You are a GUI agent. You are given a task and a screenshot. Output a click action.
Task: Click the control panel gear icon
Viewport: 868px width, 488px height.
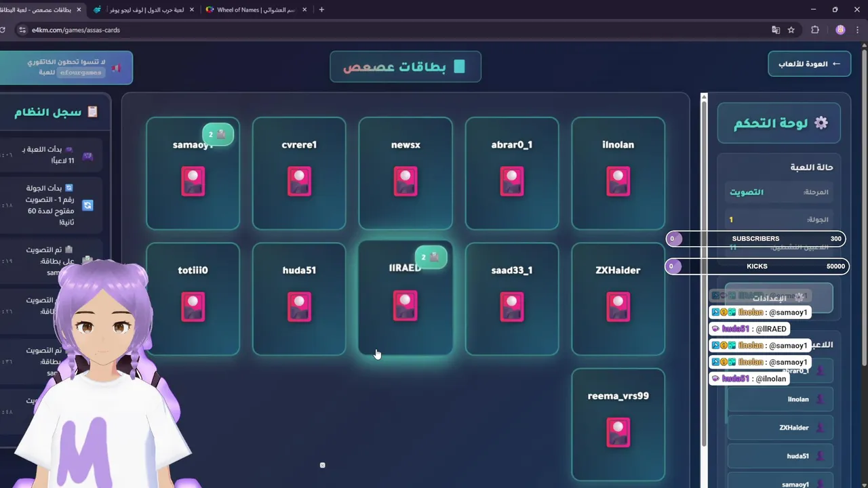click(x=821, y=123)
